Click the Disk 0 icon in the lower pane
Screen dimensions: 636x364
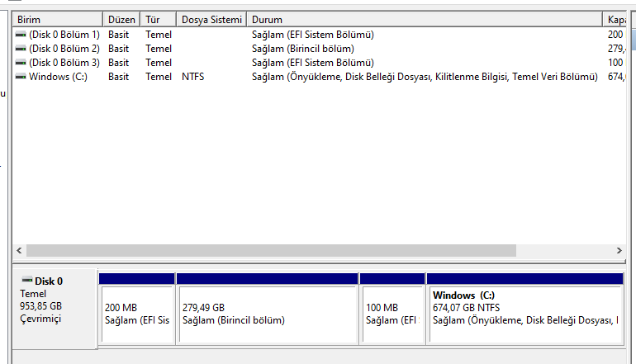pyautogui.click(x=27, y=281)
